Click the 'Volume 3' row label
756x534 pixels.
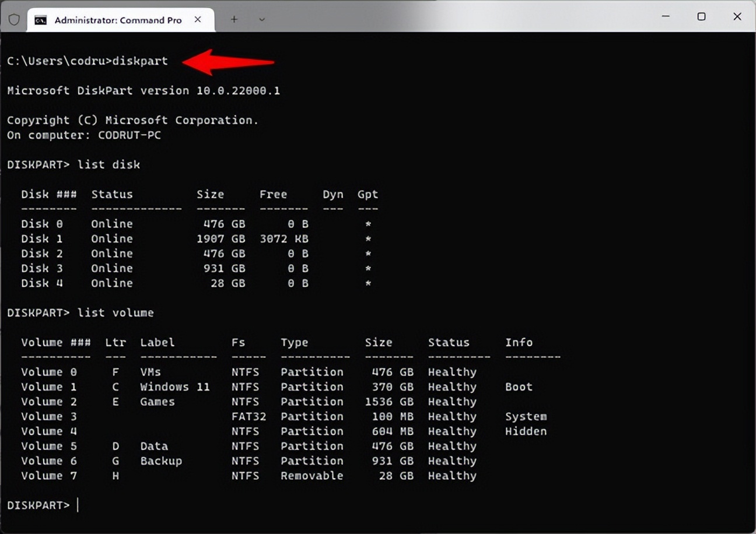[49, 417]
